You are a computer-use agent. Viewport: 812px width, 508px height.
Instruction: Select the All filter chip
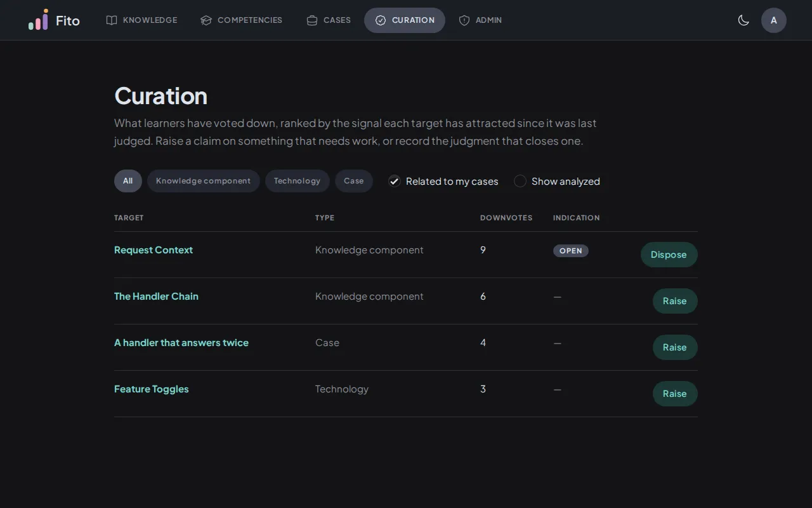pos(128,181)
